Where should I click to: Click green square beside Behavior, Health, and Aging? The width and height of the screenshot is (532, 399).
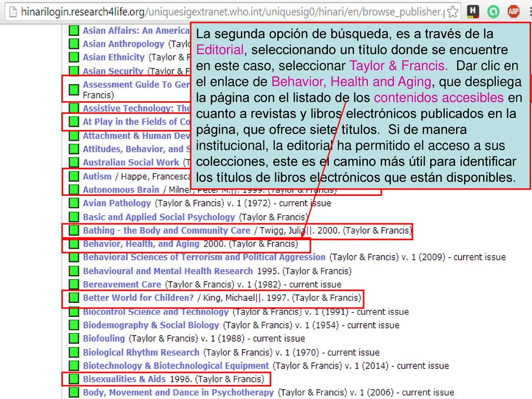click(x=74, y=244)
